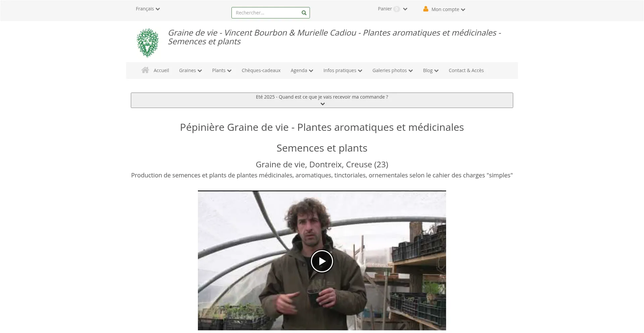Open the Agenda menu

tap(302, 70)
